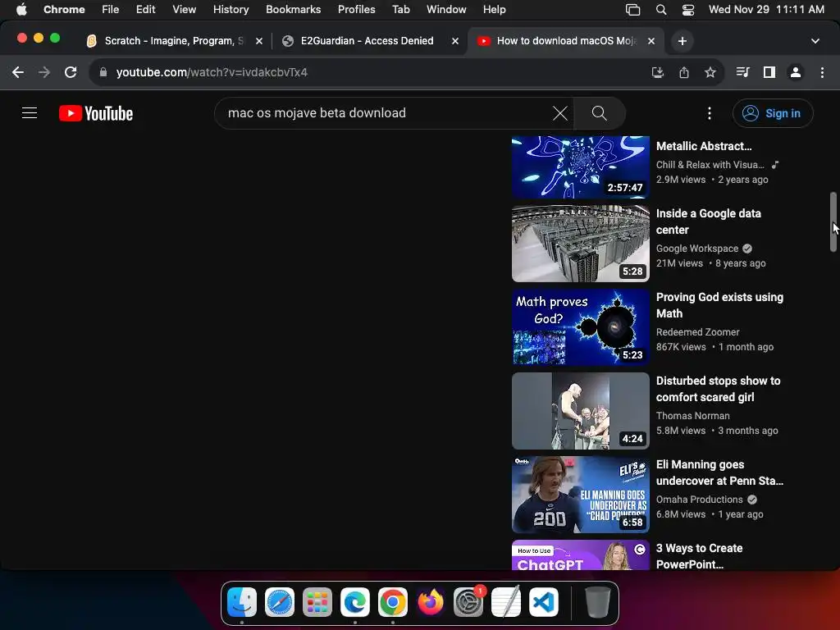Open TextEdit from the Dock
The width and height of the screenshot is (840, 630).
(505, 602)
